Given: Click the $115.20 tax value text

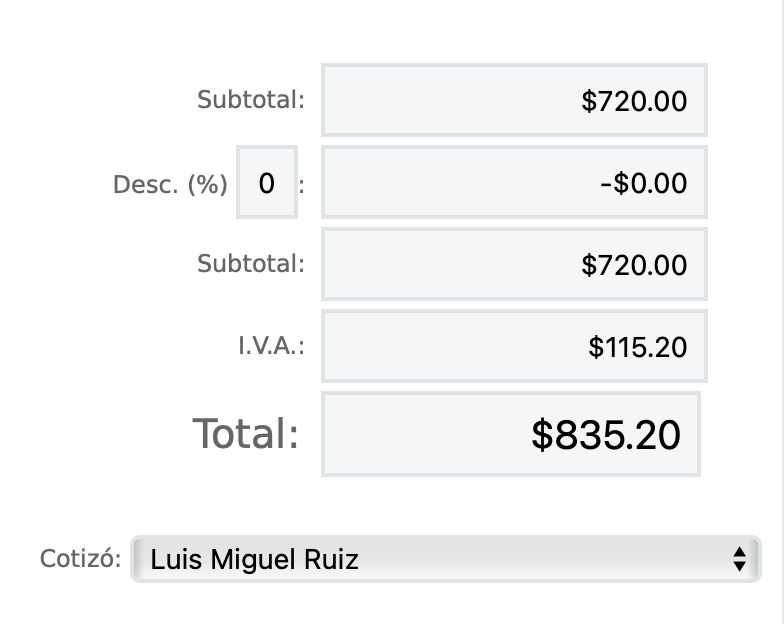Looking at the screenshot, I should tap(638, 347).
